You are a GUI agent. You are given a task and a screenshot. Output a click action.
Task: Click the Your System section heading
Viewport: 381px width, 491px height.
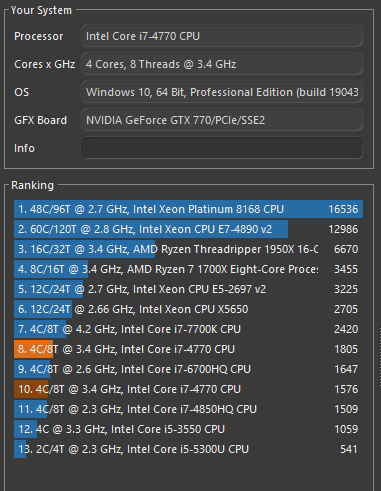[41, 10]
